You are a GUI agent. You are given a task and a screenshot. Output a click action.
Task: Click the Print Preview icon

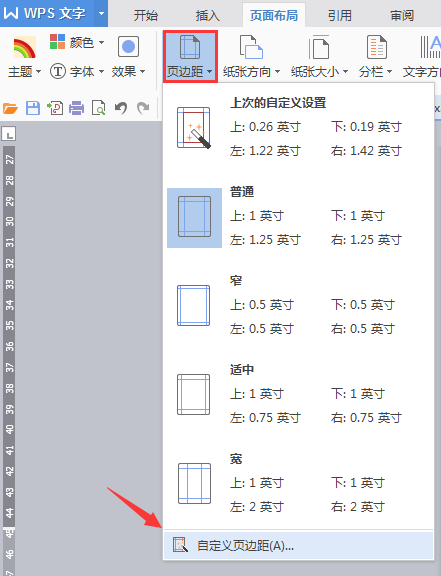point(98,108)
